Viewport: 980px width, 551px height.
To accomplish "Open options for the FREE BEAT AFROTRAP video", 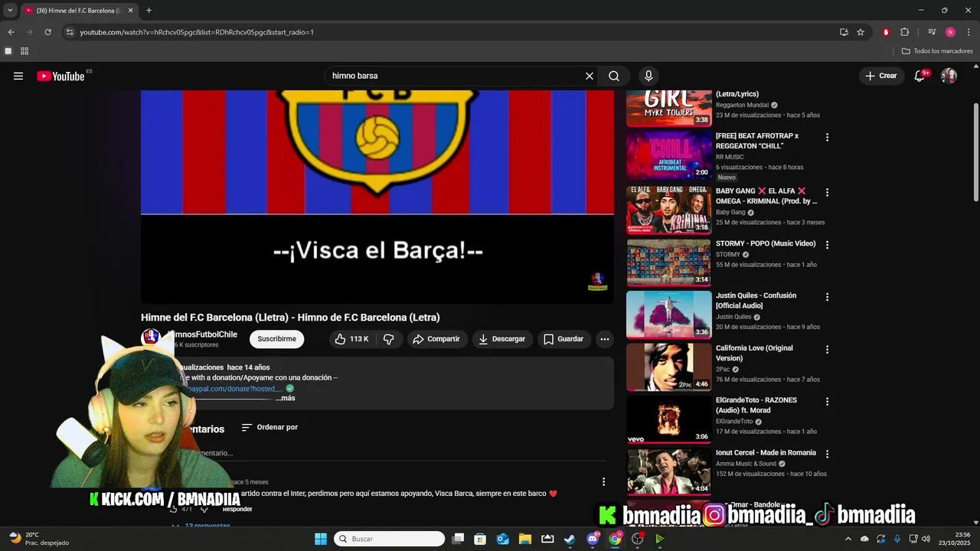I will point(827,137).
